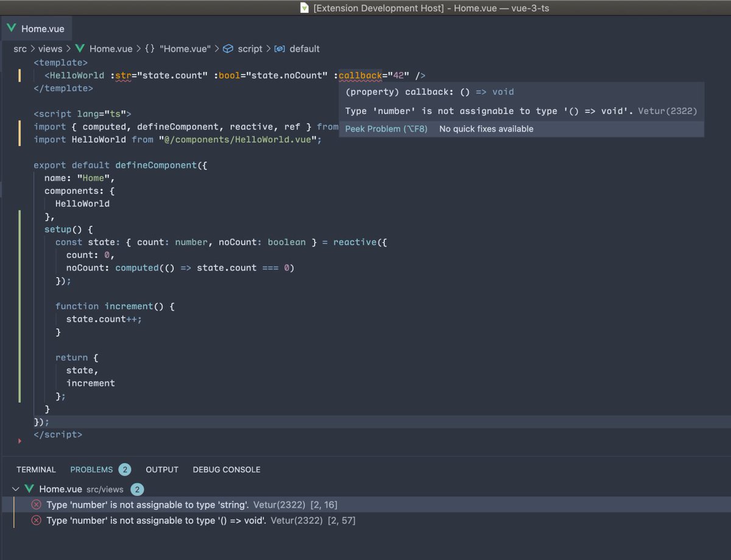This screenshot has width=731, height=560.
Task: Click the HelloWorld.vue import path string
Action: pos(238,140)
